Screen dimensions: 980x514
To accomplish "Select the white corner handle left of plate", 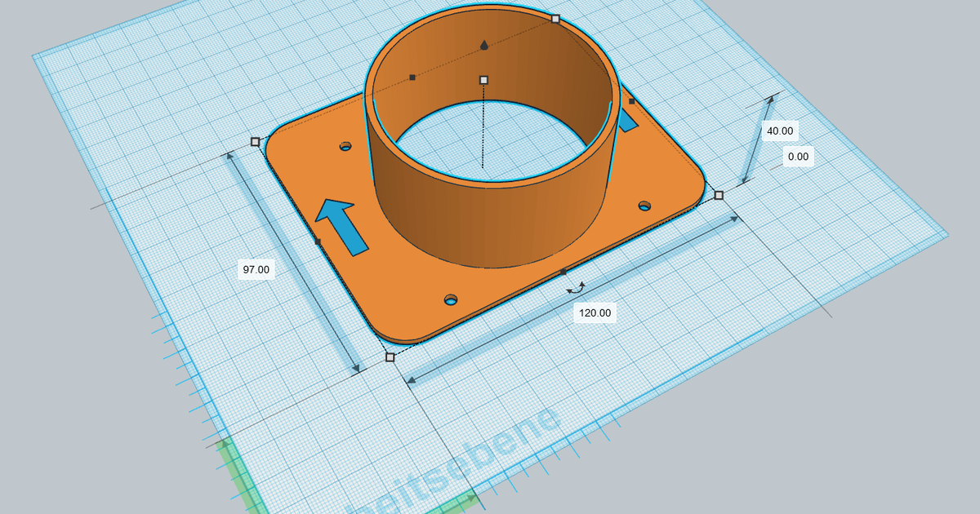I will coord(256,142).
